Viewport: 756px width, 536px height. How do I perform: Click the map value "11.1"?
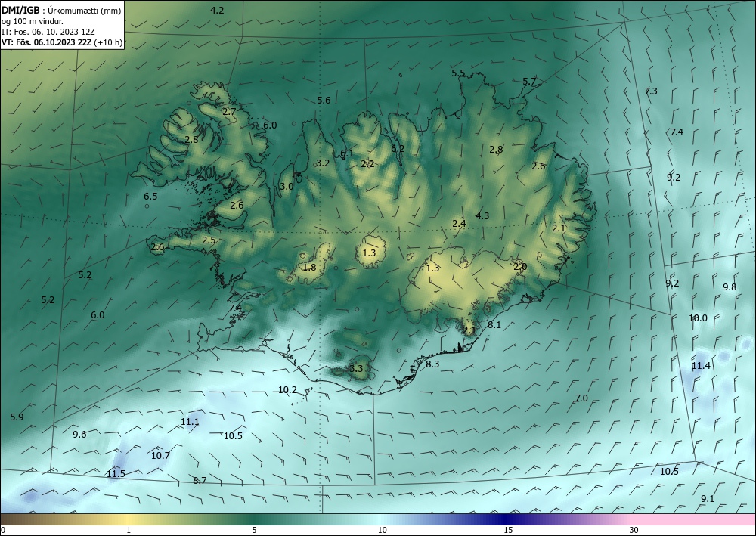tap(190, 422)
